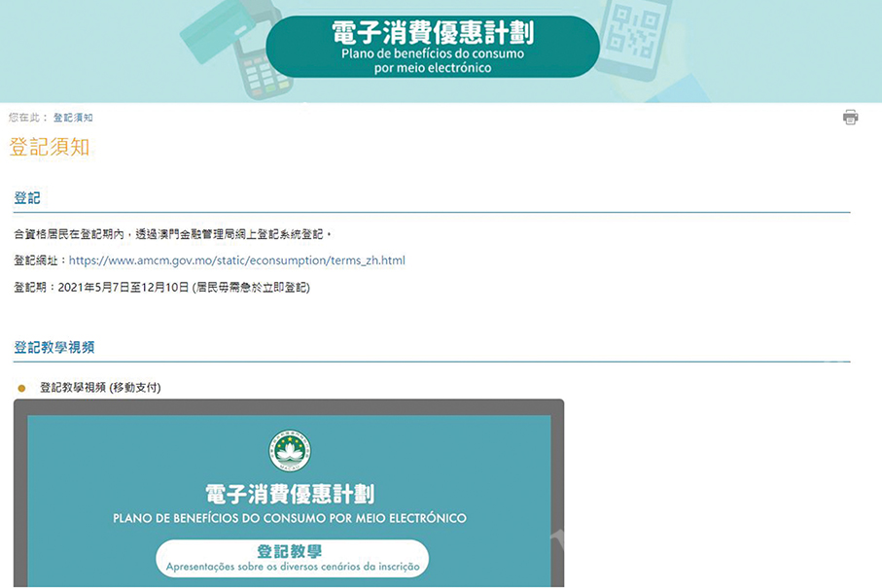Viewport: 882px width, 588px height.
Task: Click the 合資格居民 eligibility paragraph
Action: [x=172, y=234]
